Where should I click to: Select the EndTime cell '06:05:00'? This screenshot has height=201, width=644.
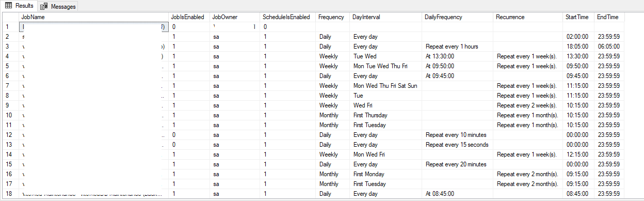pos(609,47)
